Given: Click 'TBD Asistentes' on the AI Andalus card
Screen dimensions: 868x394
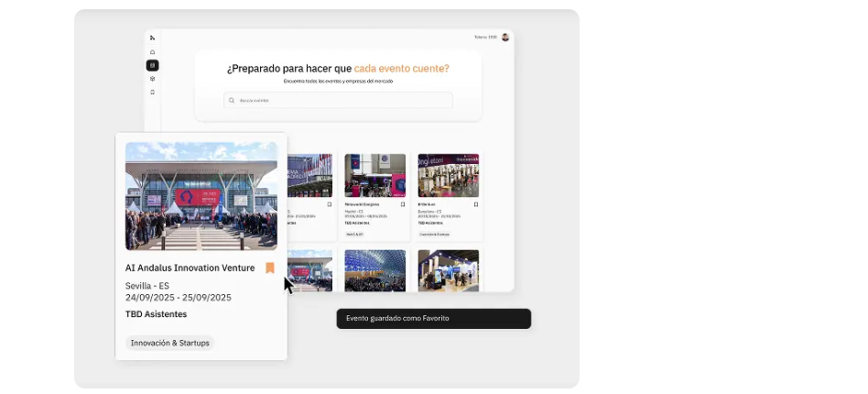Looking at the screenshot, I should pos(156,314).
